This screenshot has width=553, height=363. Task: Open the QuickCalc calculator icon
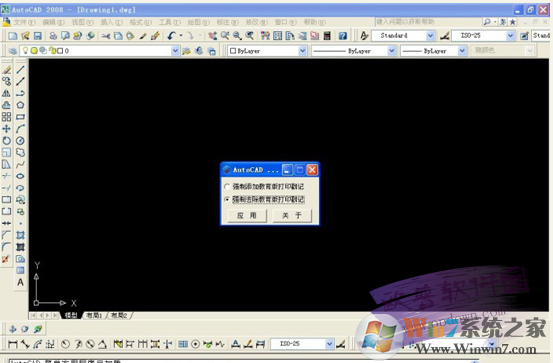click(x=327, y=36)
